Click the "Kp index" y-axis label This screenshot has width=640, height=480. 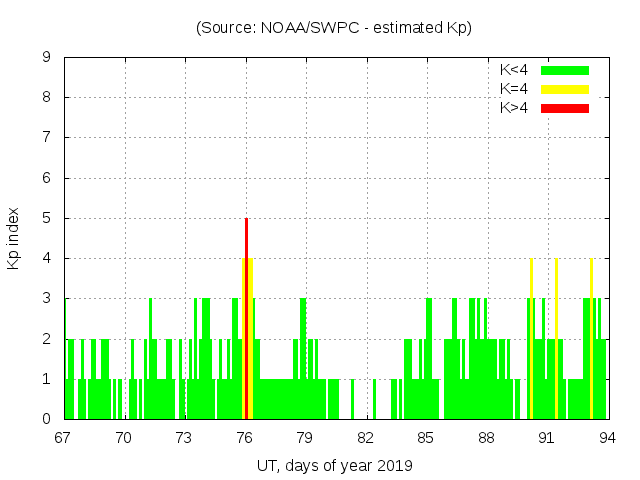click(x=14, y=239)
